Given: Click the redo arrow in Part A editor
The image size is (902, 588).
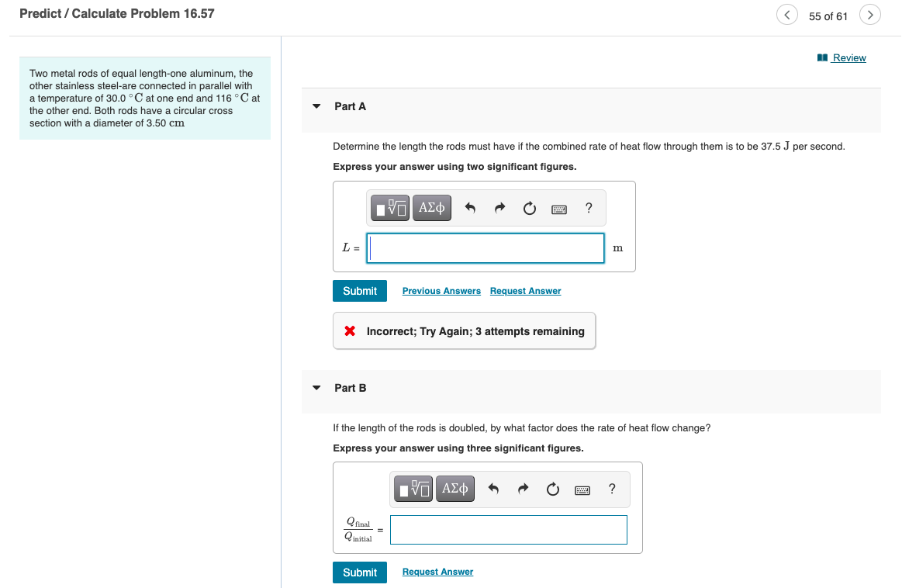Looking at the screenshot, I should click(499, 207).
